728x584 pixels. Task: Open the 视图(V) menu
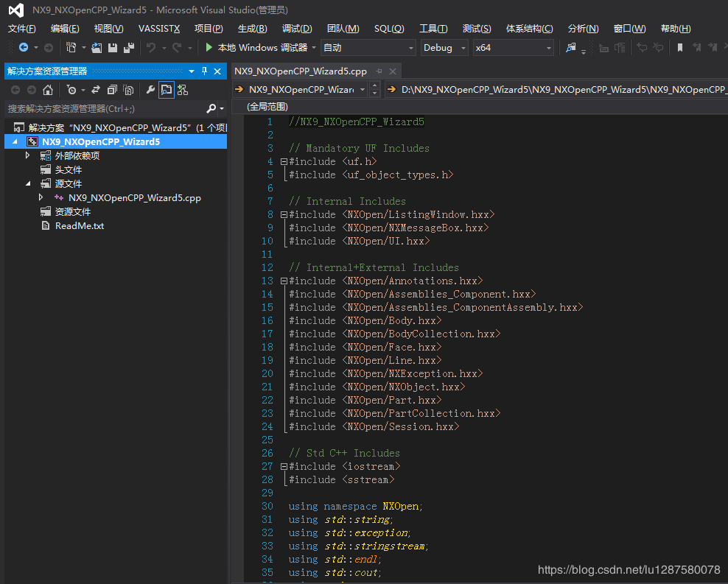108,29
